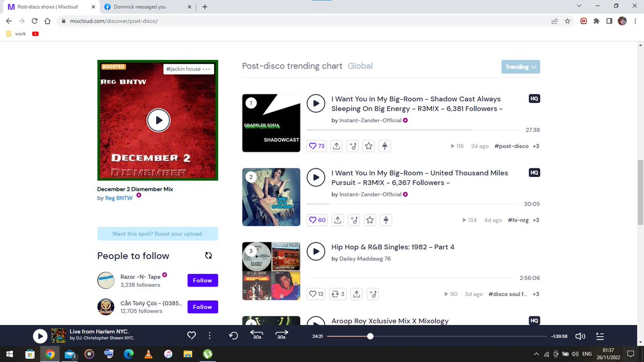
Task: Boost the United Thousand Miles mix rocket icon
Action: [x=385, y=220]
